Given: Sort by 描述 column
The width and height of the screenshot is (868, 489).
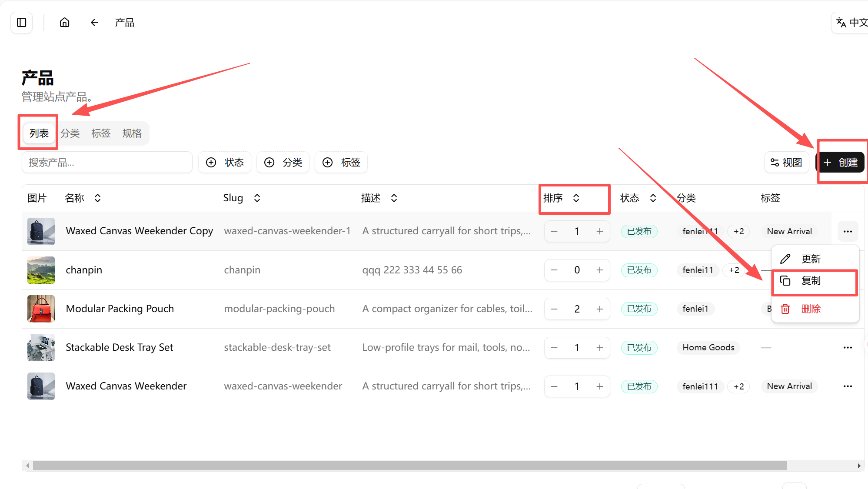Looking at the screenshot, I should (x=379, y=198).
